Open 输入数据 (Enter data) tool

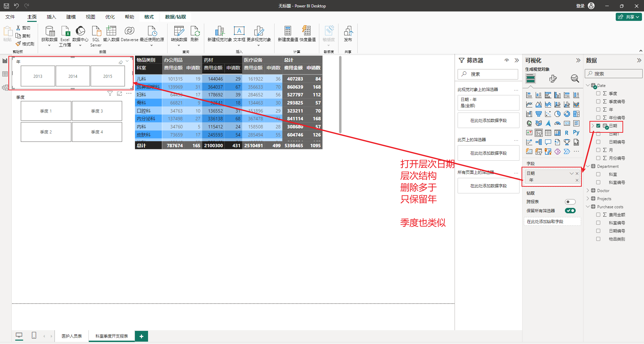coord(111,34)
